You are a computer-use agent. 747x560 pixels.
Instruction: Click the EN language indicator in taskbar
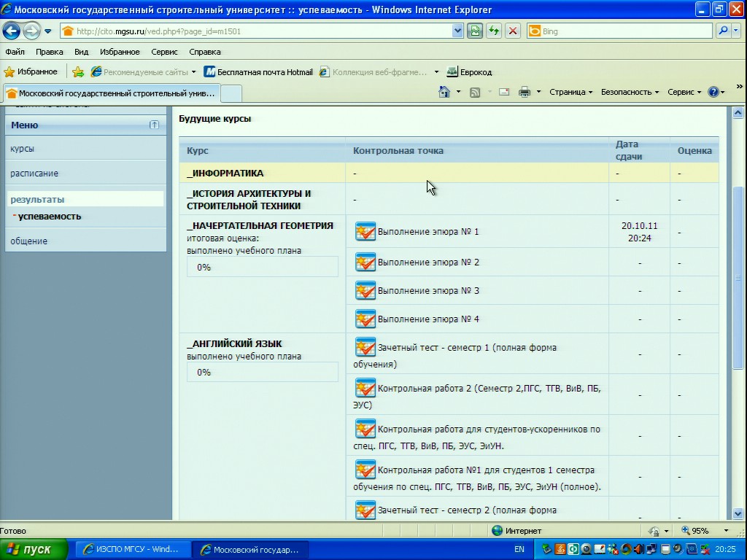pyautogui.click(x=519, y=550)
